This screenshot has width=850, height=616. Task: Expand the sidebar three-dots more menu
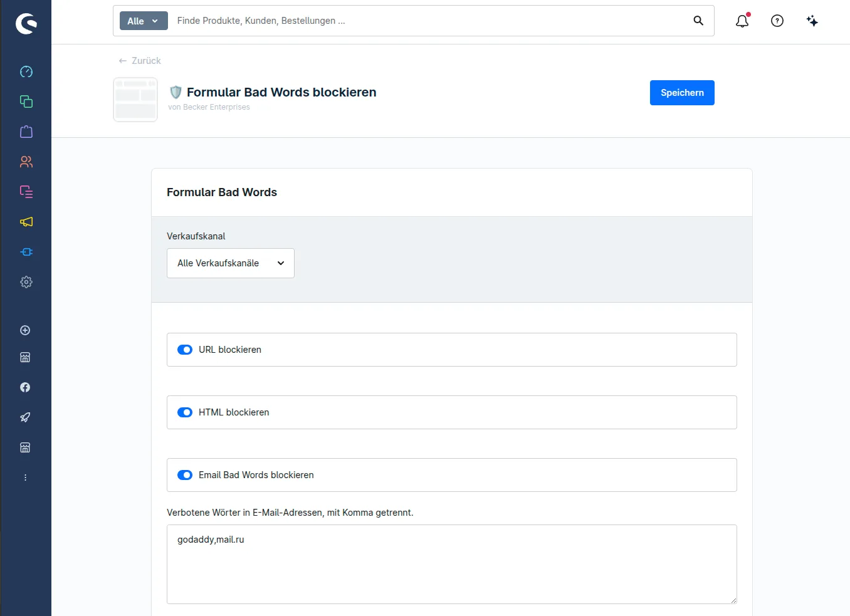coord(25,478)
